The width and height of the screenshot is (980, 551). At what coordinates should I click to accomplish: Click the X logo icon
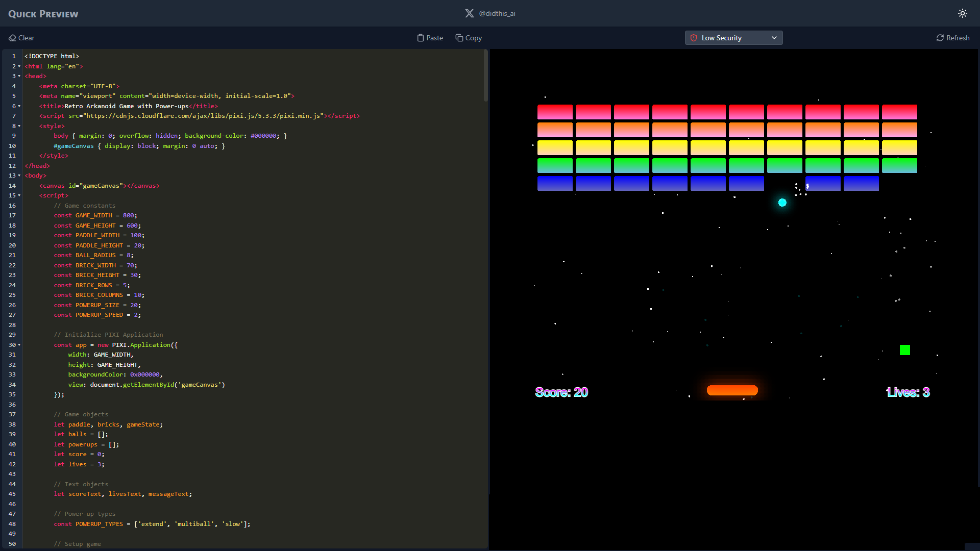[470, 13]
